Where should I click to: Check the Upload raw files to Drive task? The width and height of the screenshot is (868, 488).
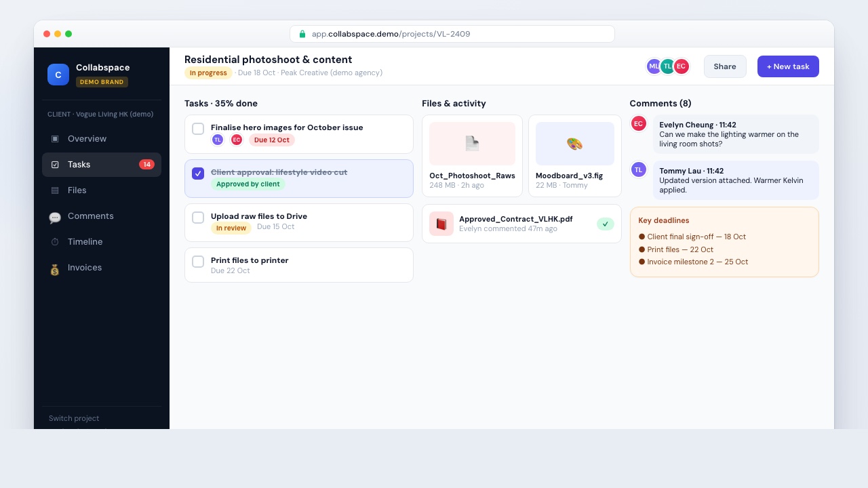(x=198, y=218)
